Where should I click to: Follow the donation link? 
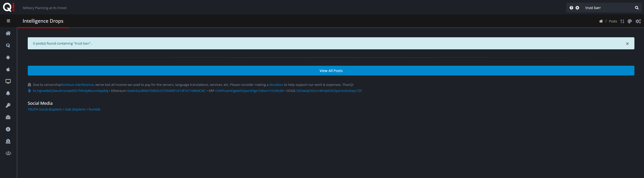276,85
